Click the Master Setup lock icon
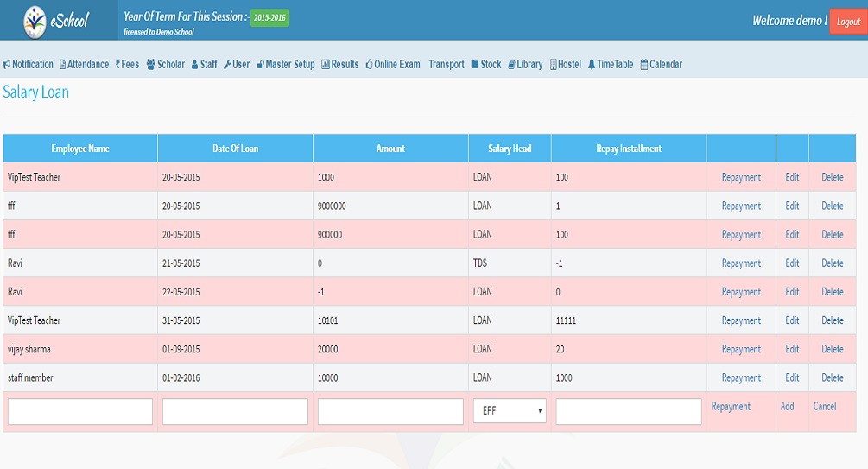This screenshot has width=868, height=469. click(260, 65)
